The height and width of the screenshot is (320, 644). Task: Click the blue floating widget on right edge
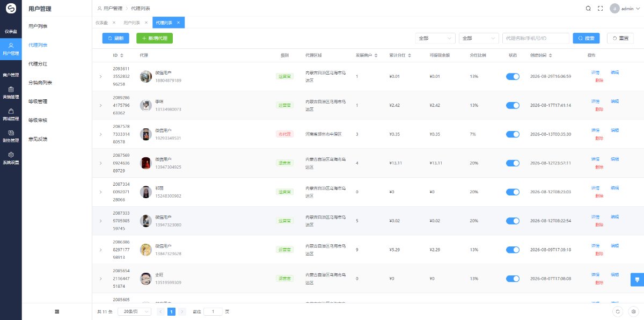coord(637,279)
